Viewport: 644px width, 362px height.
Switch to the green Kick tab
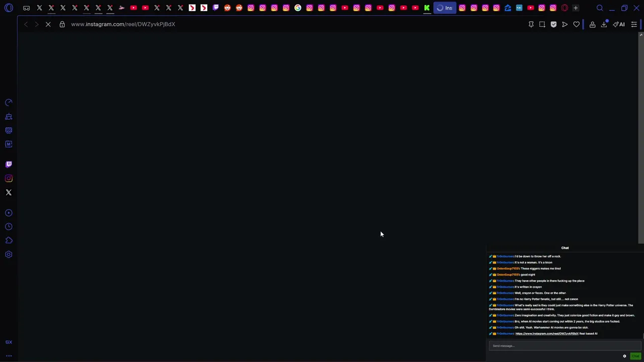427,8
